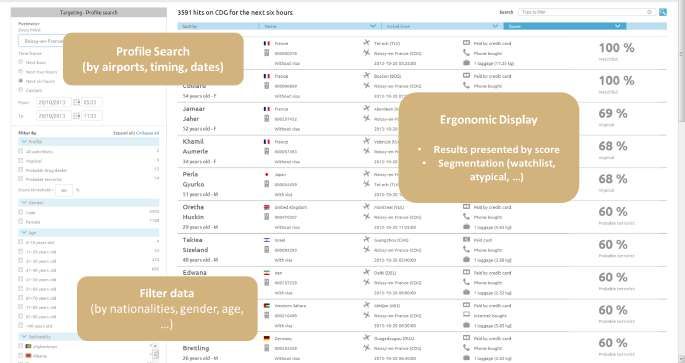
Task: Collapse the Gender filter section
Action: click(x=24, y=203)
